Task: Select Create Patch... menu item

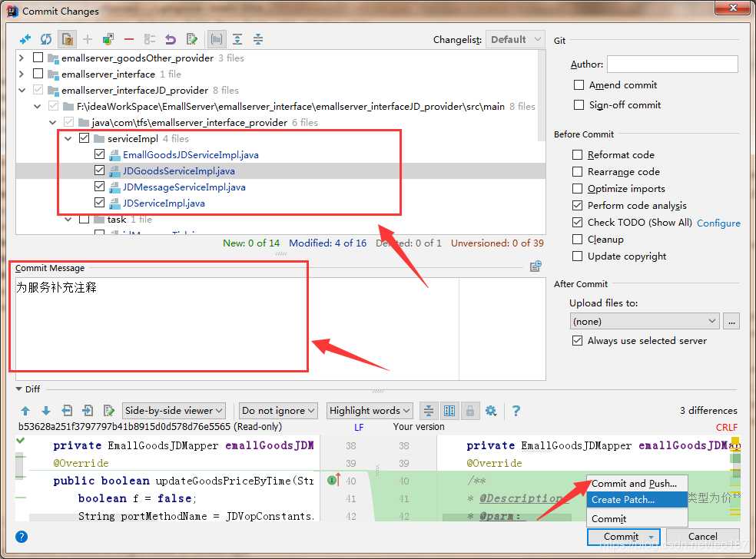Action: coord(636,500)
